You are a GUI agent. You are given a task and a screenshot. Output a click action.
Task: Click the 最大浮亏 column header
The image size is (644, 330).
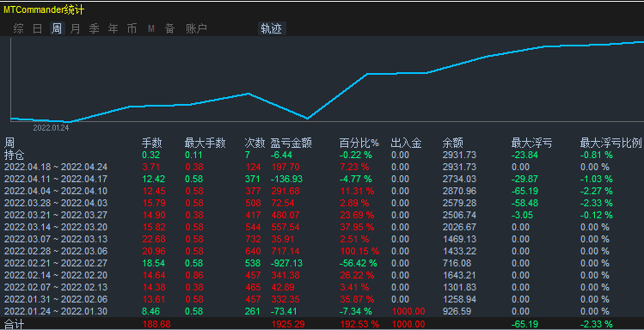[532, 143]
